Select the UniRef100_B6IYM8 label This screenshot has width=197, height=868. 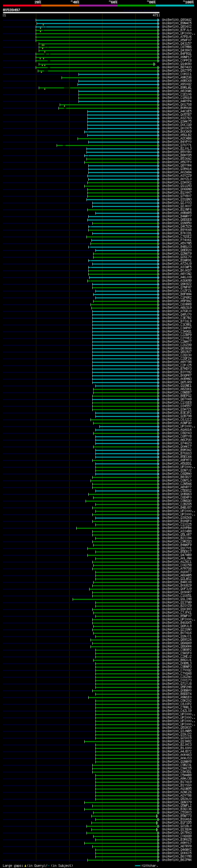[x=177, y=856]
